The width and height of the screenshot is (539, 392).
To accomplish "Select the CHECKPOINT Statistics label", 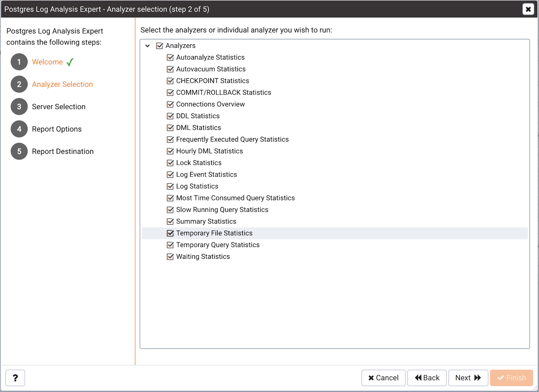I will pos(213,81).
